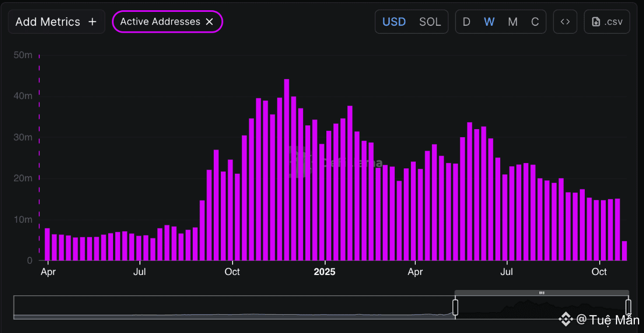Click the Active Addresses metric chip
This screenshot has height=333, width=644.
tap(160, 22)
